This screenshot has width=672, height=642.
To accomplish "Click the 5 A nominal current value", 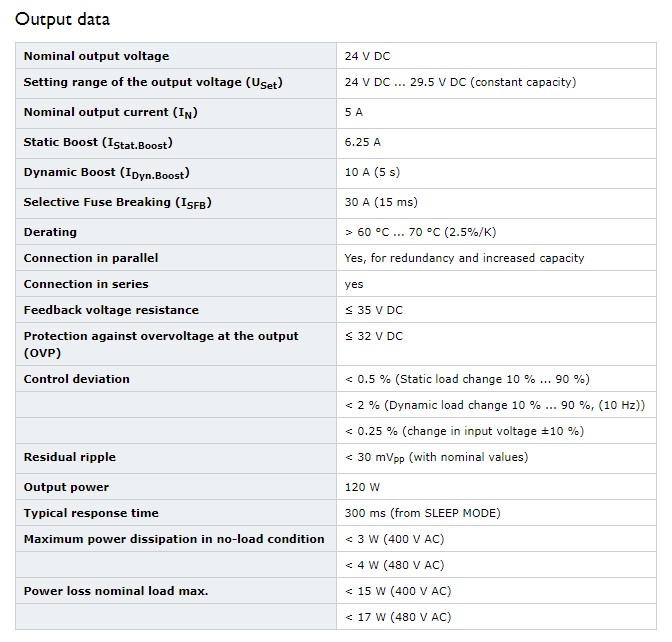I will pyautogui.click(x=354, y=112).
